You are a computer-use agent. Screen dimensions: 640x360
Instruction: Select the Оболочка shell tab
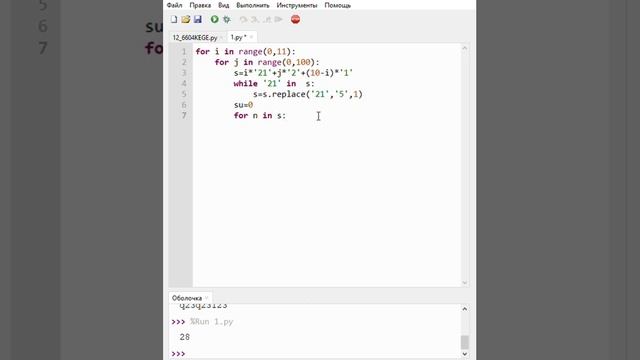[x=187, y=298]
